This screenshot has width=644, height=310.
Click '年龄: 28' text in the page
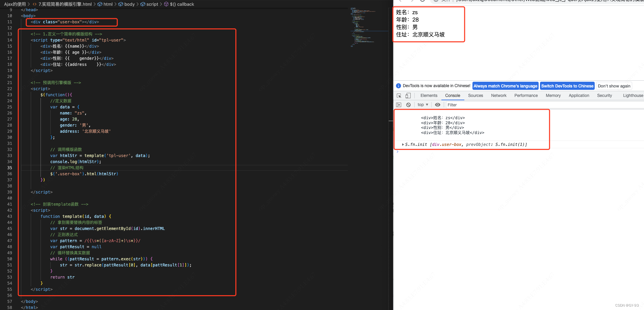pos(407,20)
